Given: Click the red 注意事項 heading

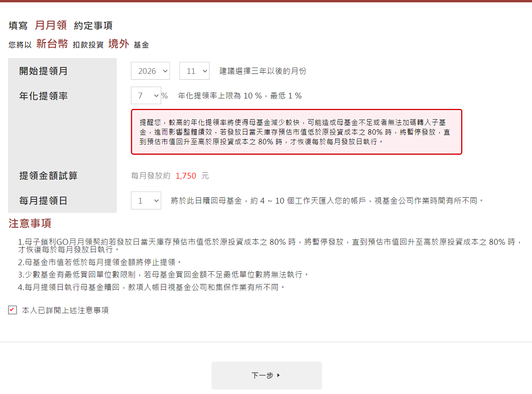Looking at the screenshot, I should click(x=30, y=223).
